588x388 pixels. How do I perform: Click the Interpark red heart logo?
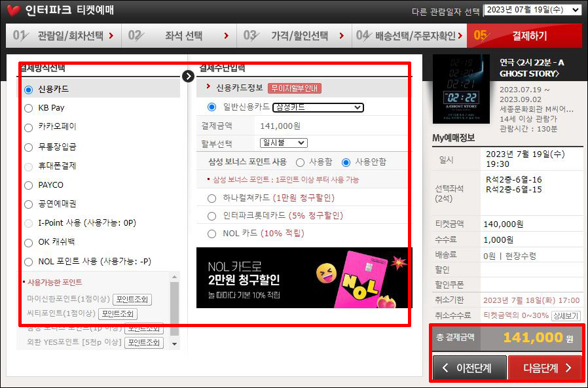pyautogui.click(x=14, y=10)
